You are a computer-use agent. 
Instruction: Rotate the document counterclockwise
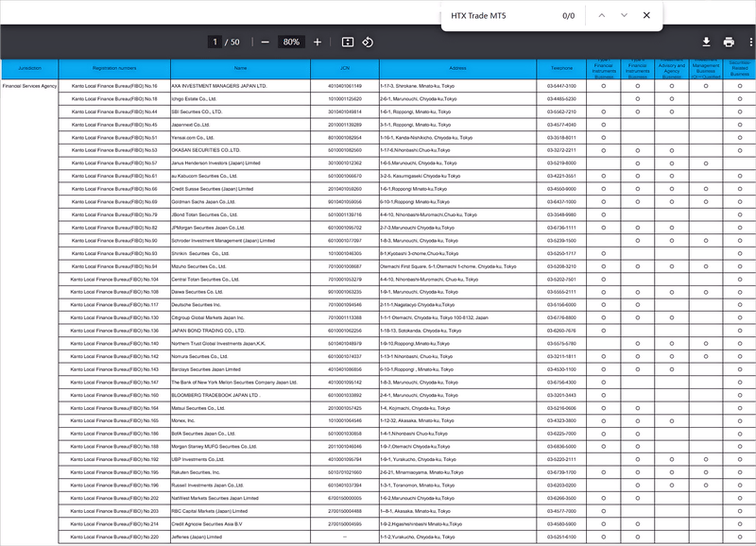(x=368, y=43)
